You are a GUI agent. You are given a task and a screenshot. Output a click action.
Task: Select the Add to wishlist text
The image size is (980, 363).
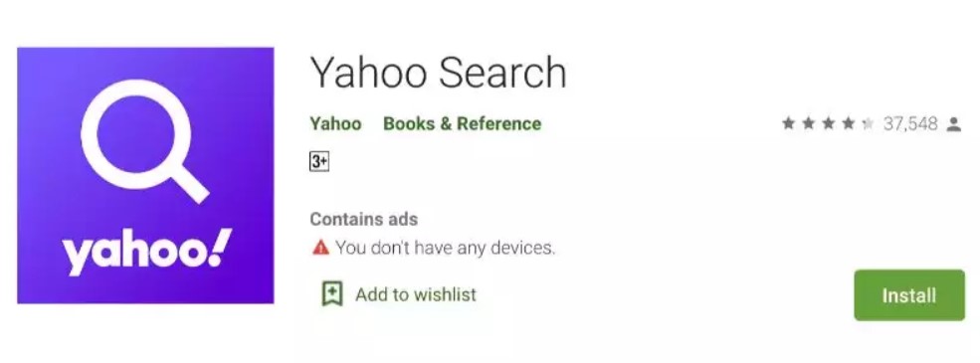tap(416, 294)
